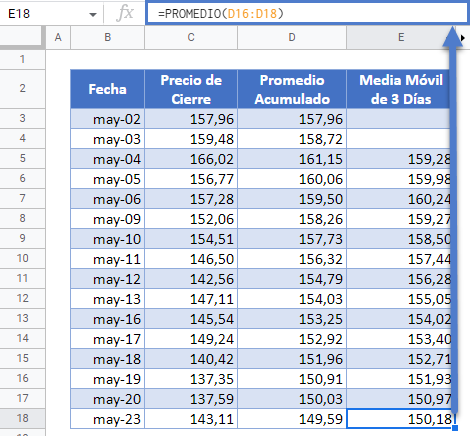Select closing price cell 152,06
The width and height of the screenshot is (470, 436).
191,219
